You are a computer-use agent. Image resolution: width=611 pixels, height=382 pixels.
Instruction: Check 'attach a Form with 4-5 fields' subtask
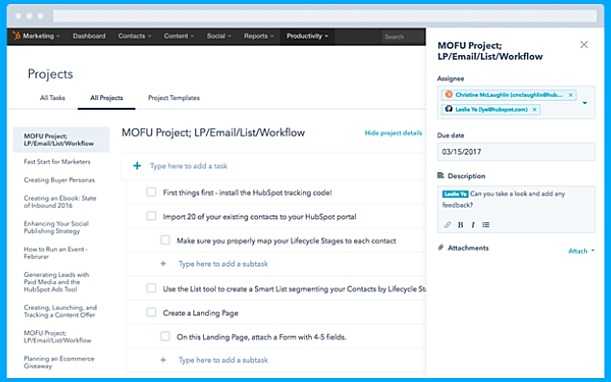(x=165, y=336)
